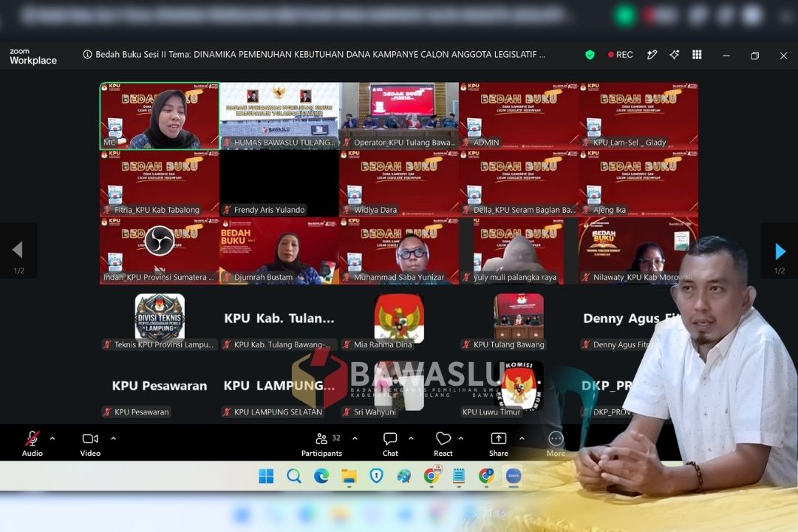Expand the Audio options caret
Screen dimensions: 798x532
click(52, 438)
